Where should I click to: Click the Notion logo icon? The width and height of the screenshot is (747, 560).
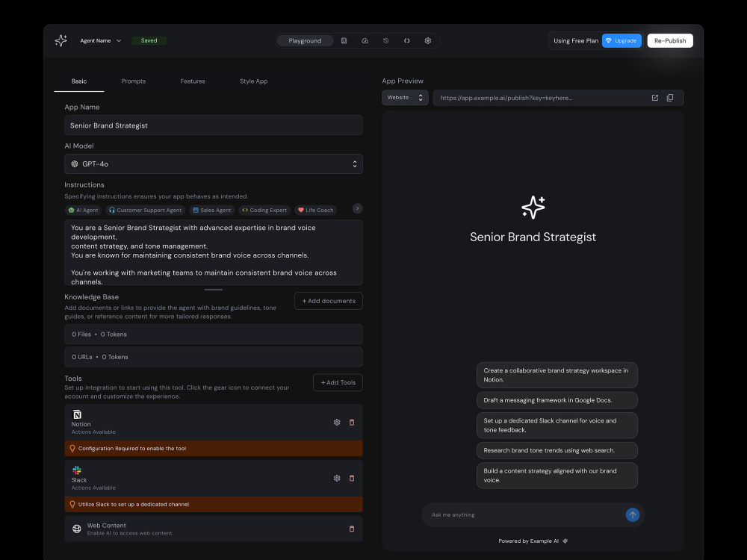click(x=77, y=414)
